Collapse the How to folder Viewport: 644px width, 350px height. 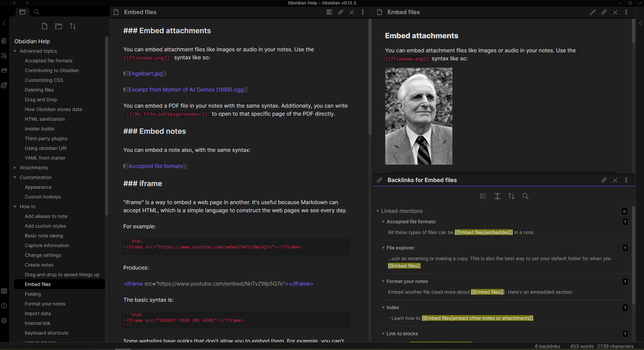(15, 207)
